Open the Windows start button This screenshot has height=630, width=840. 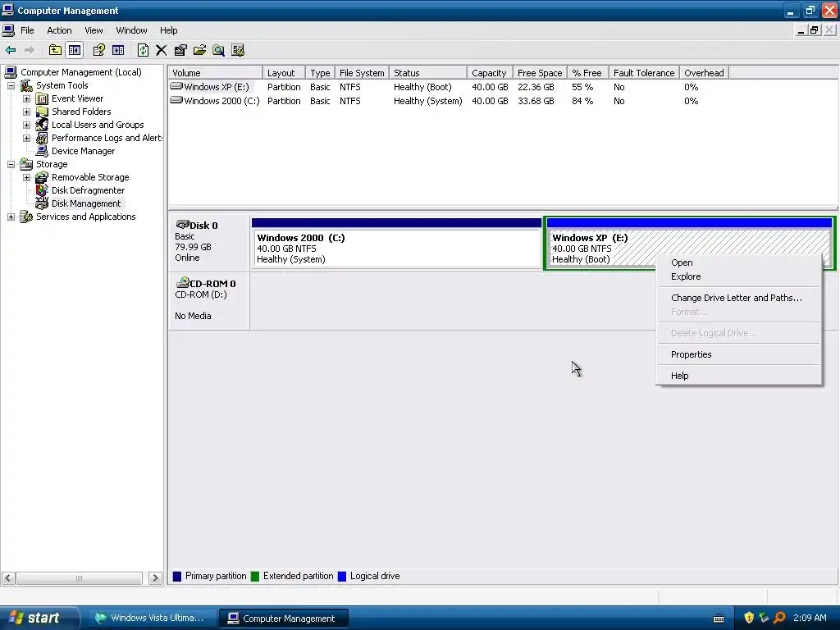[x=38, y=619]
